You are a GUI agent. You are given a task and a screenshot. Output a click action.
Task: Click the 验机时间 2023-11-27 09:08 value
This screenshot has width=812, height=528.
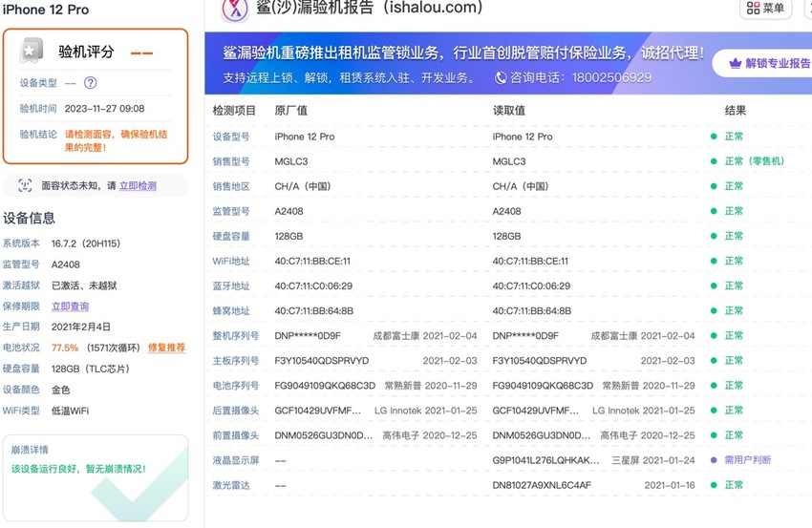(105, 109)
